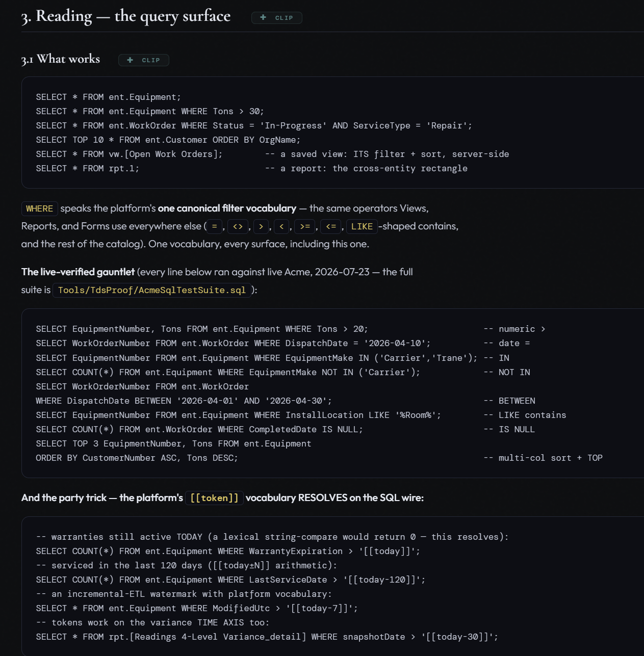The image size is (644, 656).
Task: Select the '<>' operator chip
Action: click(x=238, y=226)
